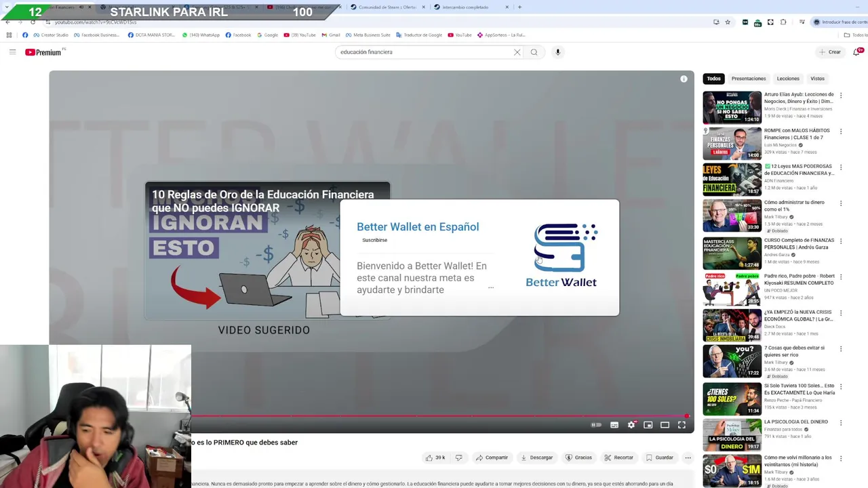The height and width of the screenshot is (488, 868).
Task: Expand channel description ellipsis in end card
Action: [491, 288]
